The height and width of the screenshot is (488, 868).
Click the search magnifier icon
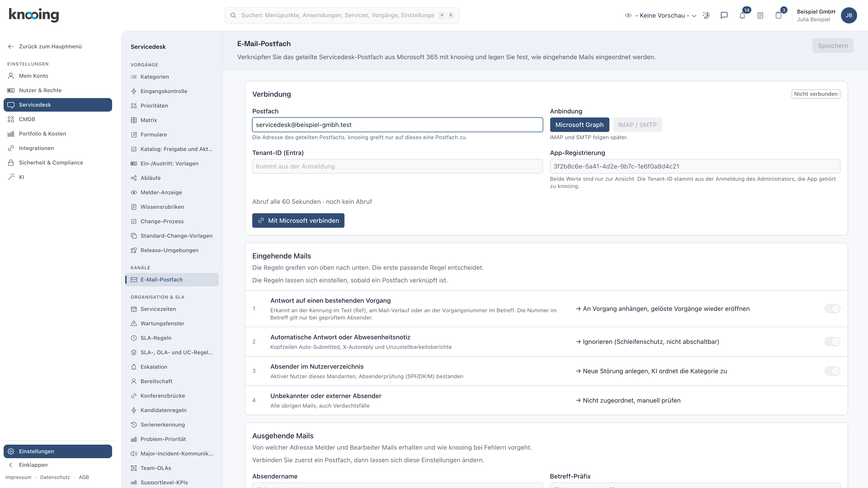tap(233, 16)
